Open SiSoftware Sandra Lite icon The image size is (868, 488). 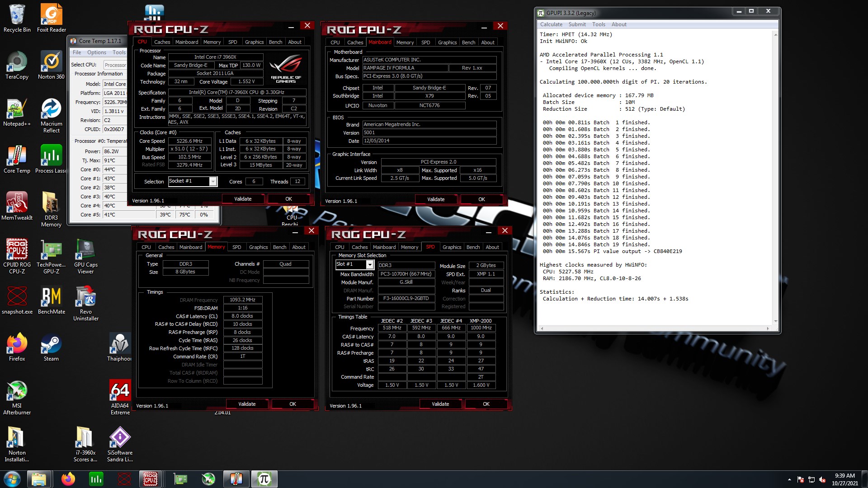pos(120,444)
